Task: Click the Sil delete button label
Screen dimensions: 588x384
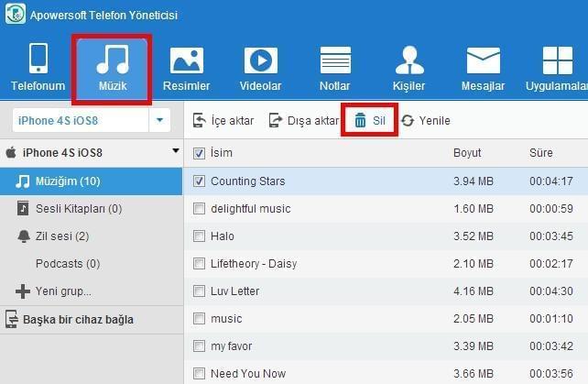Action: click(x=379, y=120)
